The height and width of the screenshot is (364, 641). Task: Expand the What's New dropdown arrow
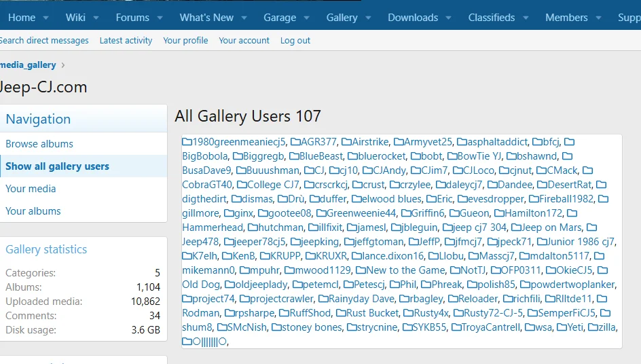click(244, 18)
